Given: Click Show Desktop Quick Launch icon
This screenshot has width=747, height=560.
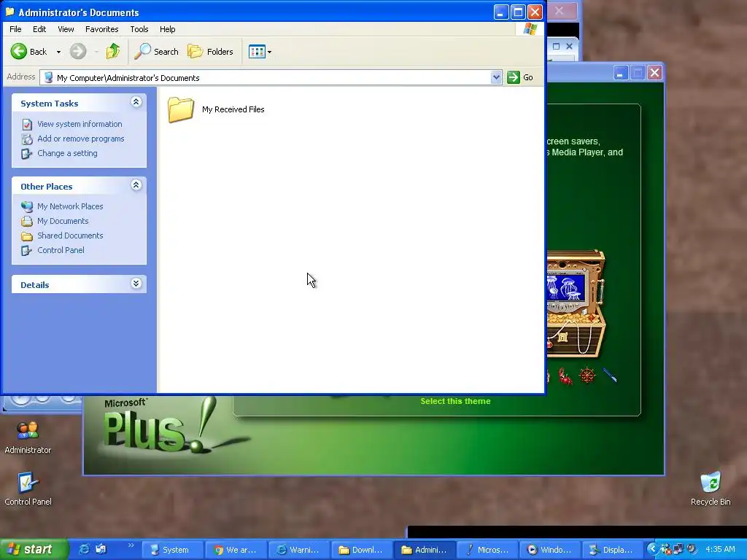Looking at the screenshot, I should (x=101, y=549).
